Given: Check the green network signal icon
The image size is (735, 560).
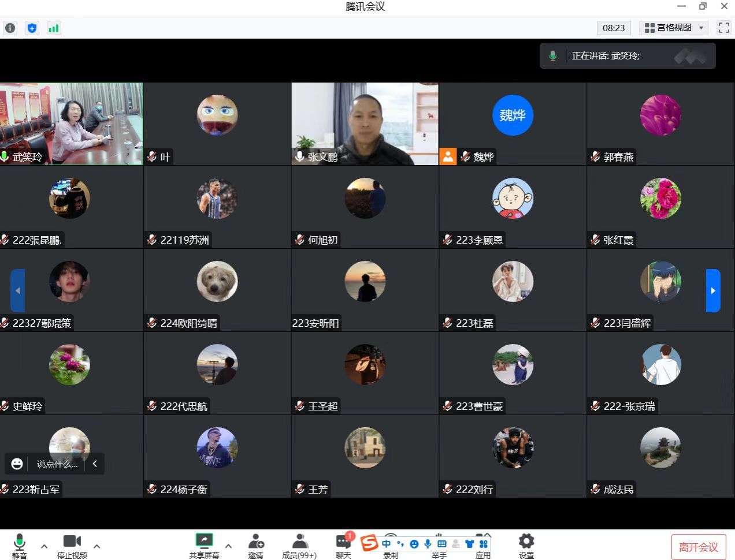Looking at the screenshot, I should (x=54, y=28).
